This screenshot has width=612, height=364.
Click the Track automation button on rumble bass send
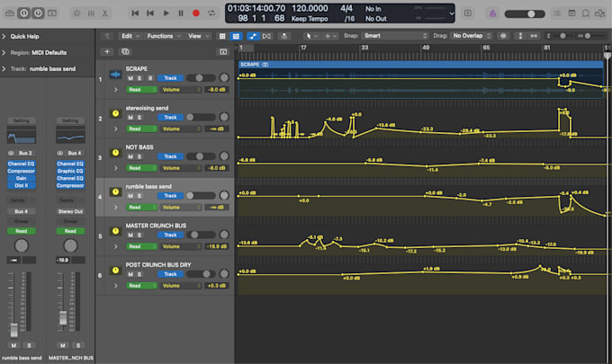169,195
